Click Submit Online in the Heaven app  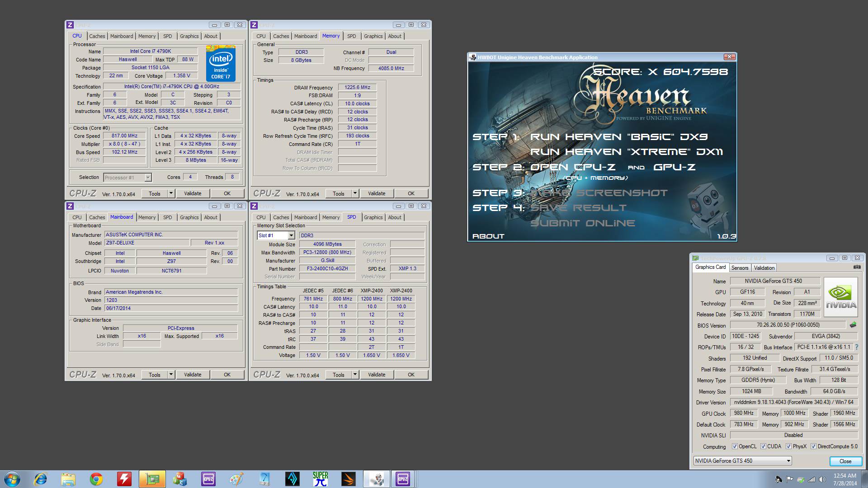coord(583,223)
